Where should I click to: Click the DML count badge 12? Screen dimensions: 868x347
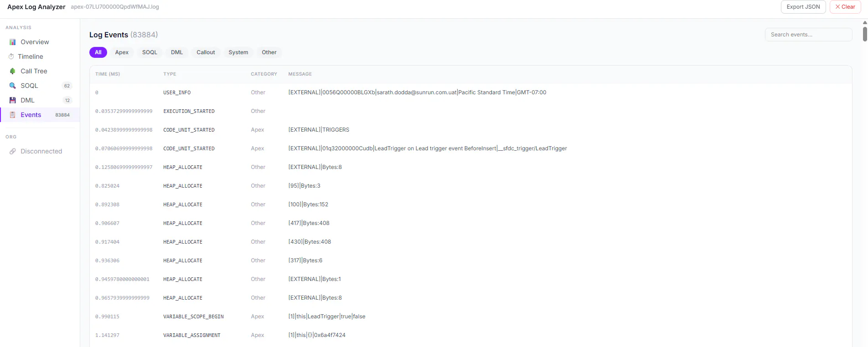[x=67, y=100]
